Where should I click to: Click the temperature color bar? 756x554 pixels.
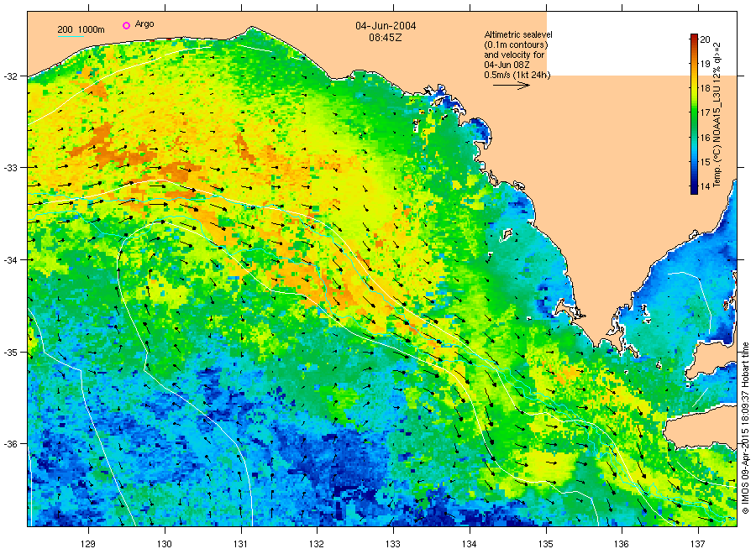pyautogui.click(x=694, y=114)
